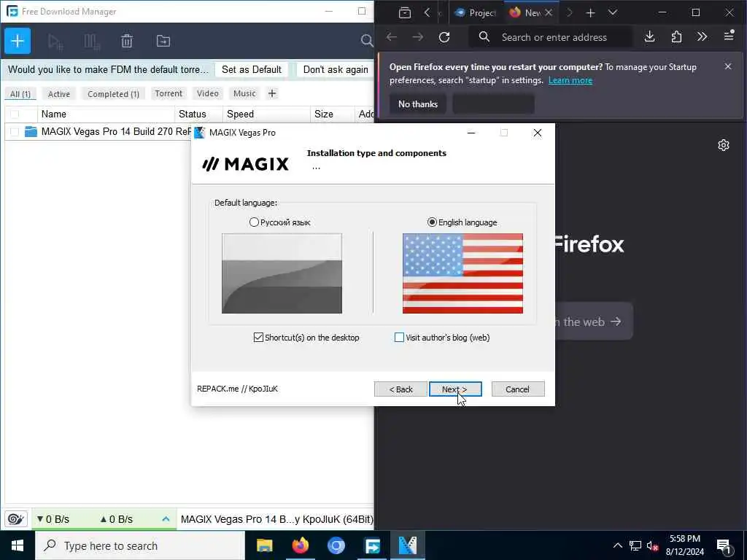Click Firefox back arrow
The height and width of the screenshot is (560, 747).
click(392, 37)
